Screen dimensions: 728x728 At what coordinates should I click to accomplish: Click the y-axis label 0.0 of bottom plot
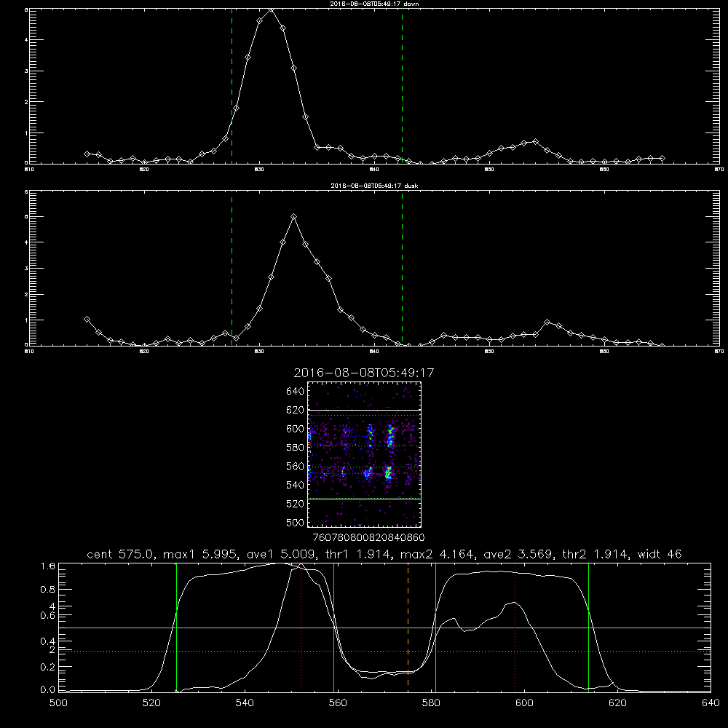(48, 690)
